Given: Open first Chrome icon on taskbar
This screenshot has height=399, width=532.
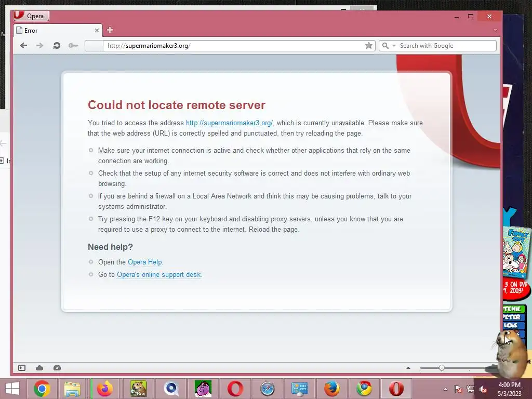Looking at the screenshot, I should click(x=42, y=389).
